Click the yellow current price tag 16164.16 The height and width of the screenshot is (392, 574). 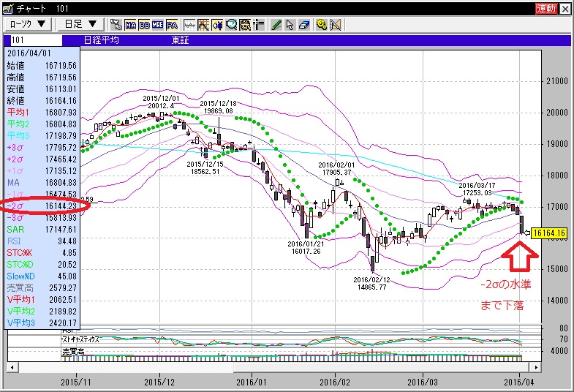click(x=549, y=233)
